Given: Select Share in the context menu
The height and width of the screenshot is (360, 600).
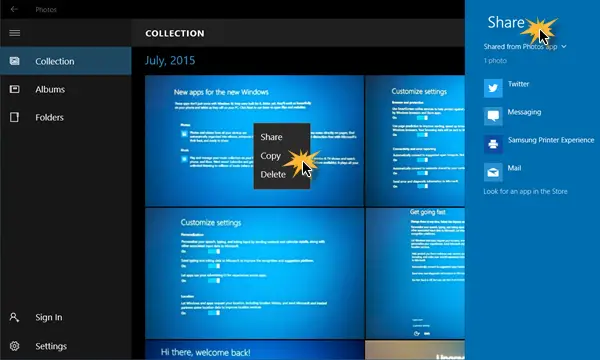Looking at the screenshot, I should coord(271,137).
